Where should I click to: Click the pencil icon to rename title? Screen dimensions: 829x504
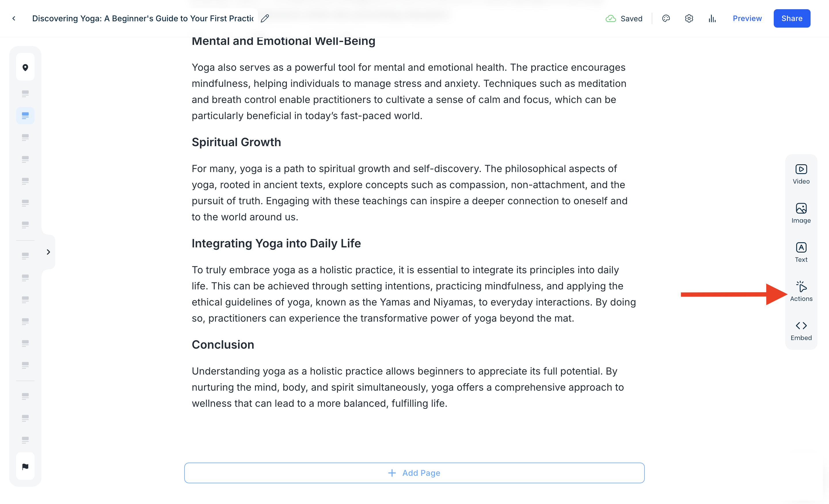click(265, 18)
